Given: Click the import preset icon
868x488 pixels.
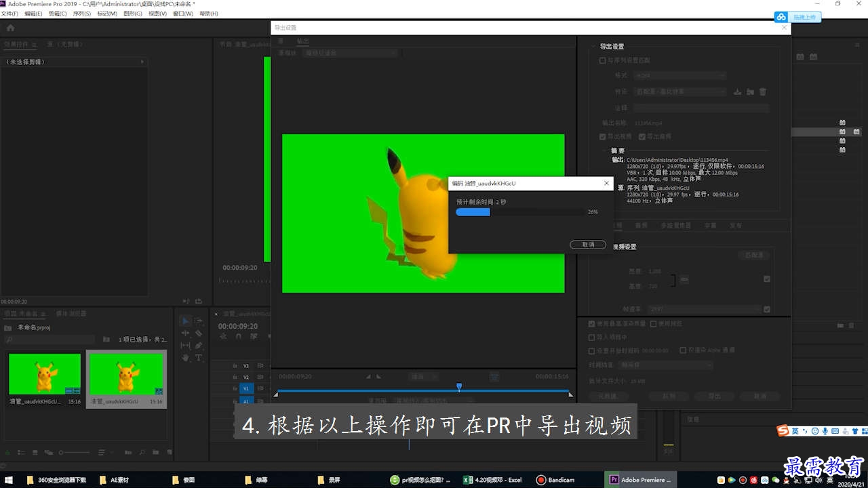Looking at the screenshot, I should (x=750, y=91).
